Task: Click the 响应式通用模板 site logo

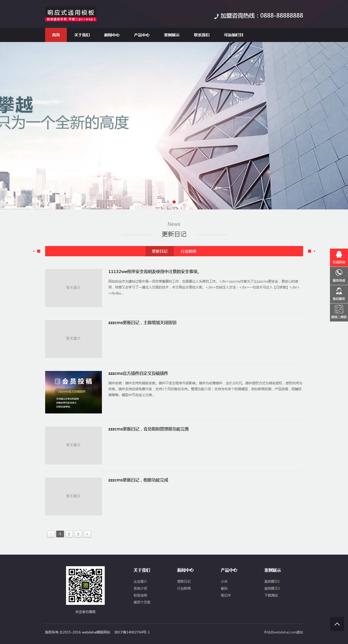Action: 71,14
